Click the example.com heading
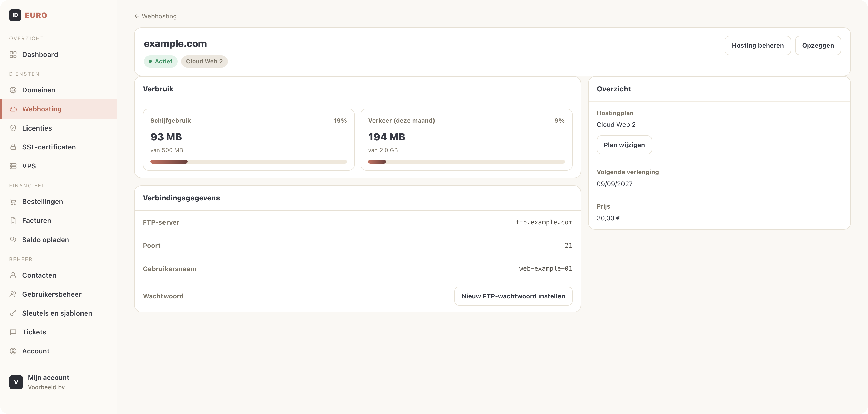Image resolution: width=868 pixels, height=414 pixels. 175,43
